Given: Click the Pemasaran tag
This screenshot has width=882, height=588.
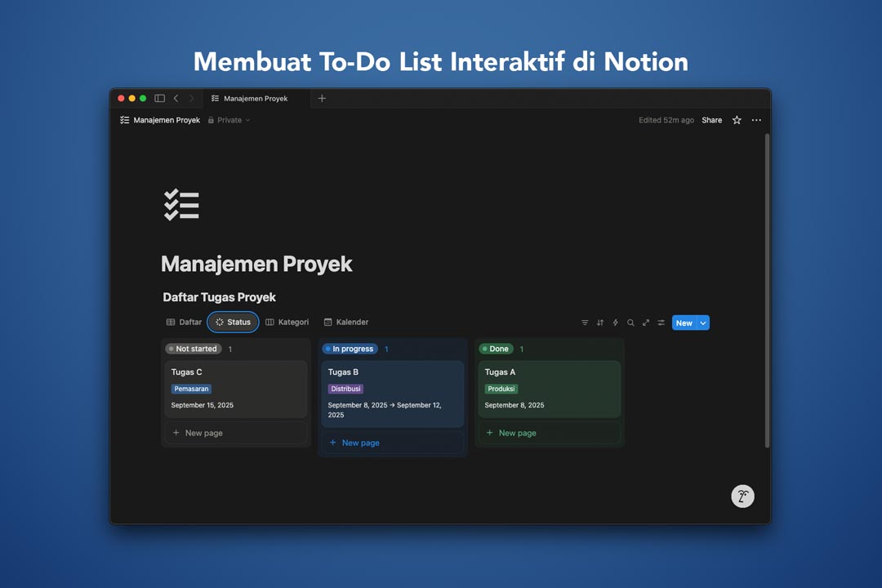Looking at the screenshot, I should (x=191, y=389).
